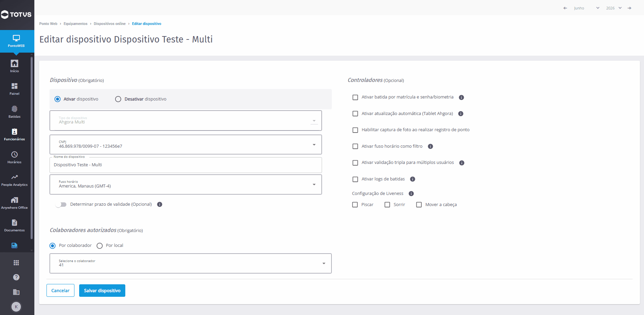Open the apps grid icon

(16, 263)
